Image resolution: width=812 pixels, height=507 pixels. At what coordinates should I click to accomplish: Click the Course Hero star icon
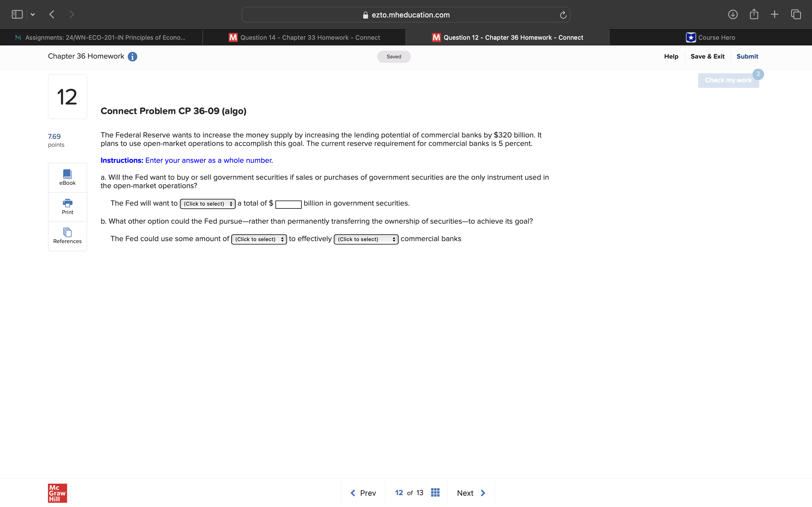click(690, 37)
